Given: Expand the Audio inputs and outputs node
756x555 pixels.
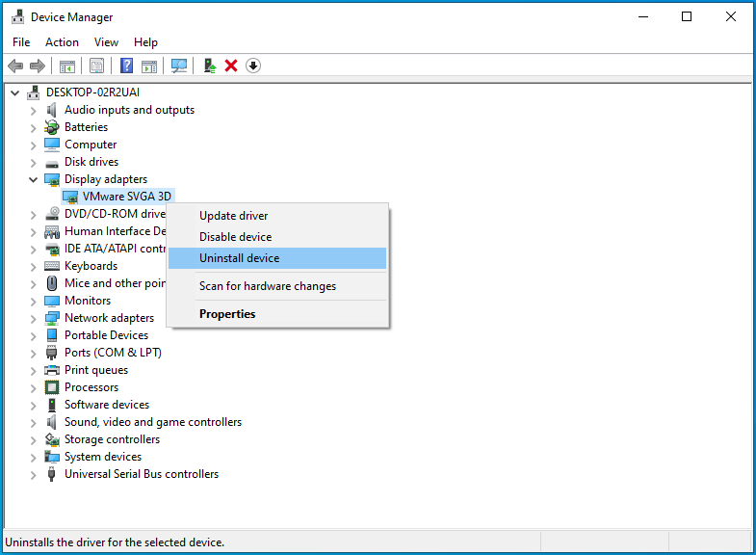Looking at the screenshot, I should tap(34, 111).
